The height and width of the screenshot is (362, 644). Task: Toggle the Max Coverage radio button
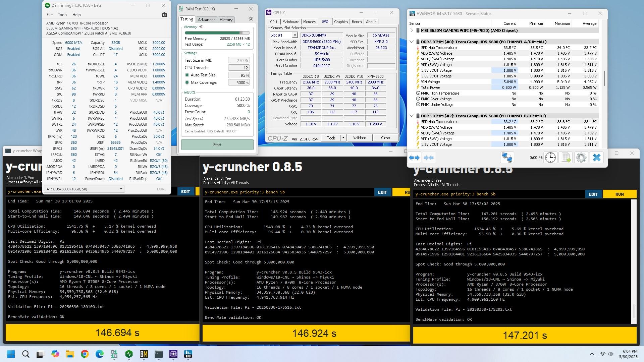(187, 82)
